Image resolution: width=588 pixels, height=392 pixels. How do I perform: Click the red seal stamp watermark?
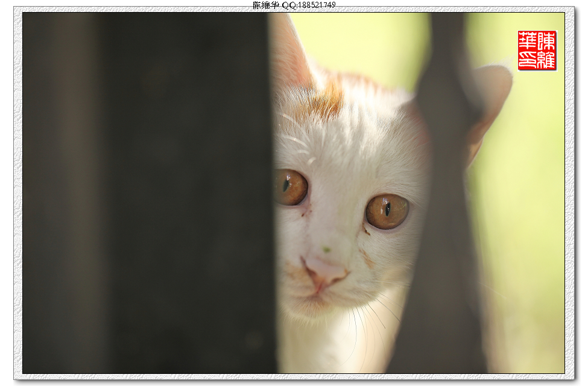click(x=537, y=51)
